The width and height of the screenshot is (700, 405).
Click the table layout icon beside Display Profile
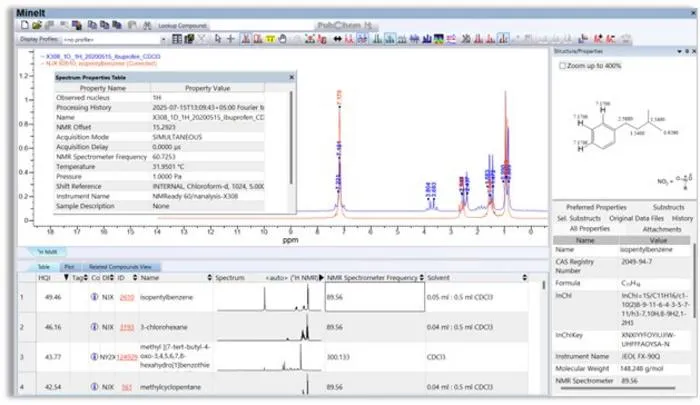[x=177, y=39]
